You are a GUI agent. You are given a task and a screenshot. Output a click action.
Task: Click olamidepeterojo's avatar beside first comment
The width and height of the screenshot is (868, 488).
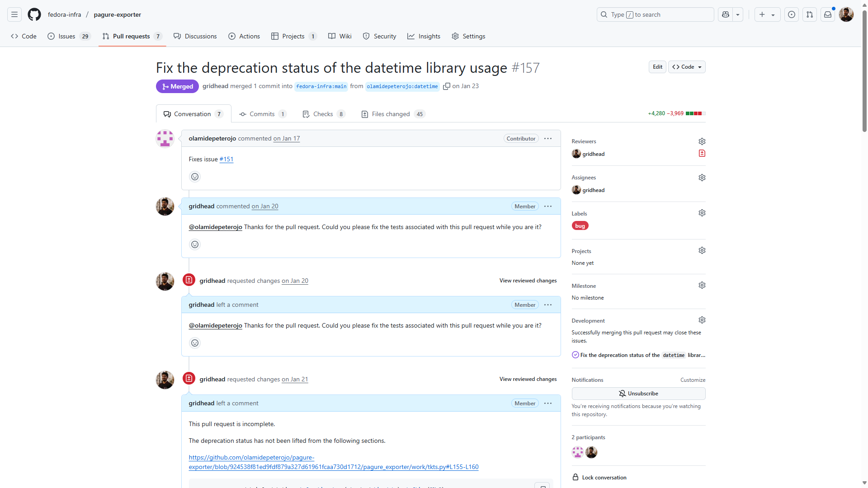tap(165, 139)
